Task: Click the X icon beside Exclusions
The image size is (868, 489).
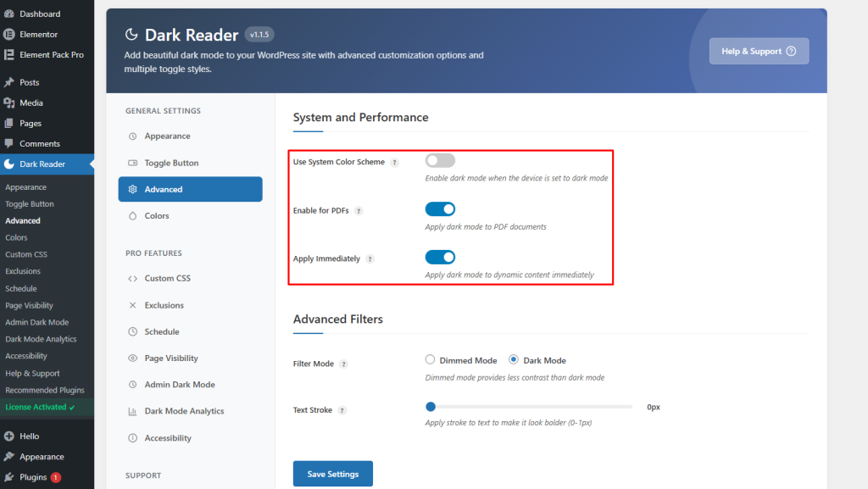Action: [x=132, y=305]
